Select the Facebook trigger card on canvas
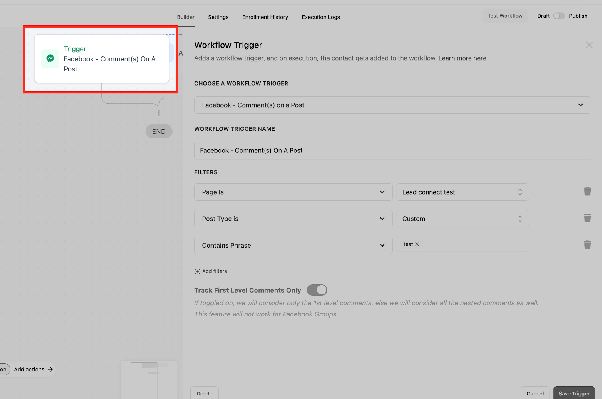Image resolution: width=602 pixels, height=399 pixels. pyautogui.click(x=102, y=59)
